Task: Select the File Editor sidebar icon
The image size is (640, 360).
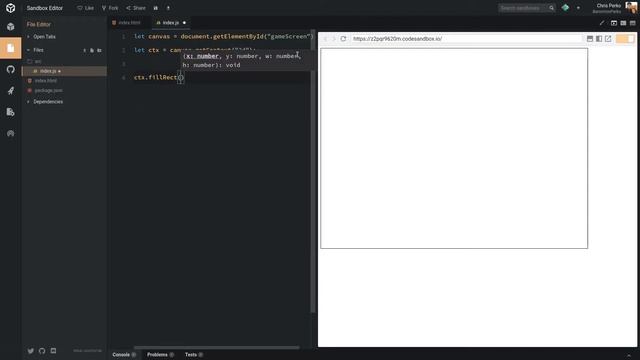Action: tap(11, 48)
